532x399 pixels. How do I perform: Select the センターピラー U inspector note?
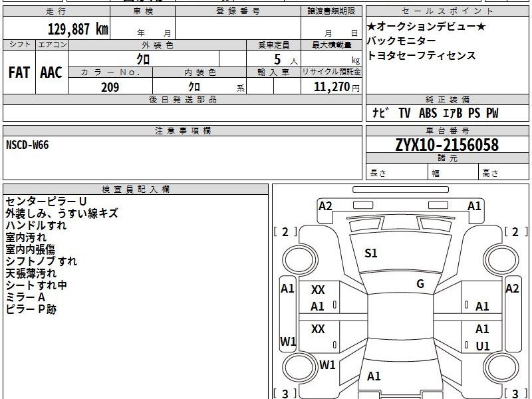(x=46, y=201)
